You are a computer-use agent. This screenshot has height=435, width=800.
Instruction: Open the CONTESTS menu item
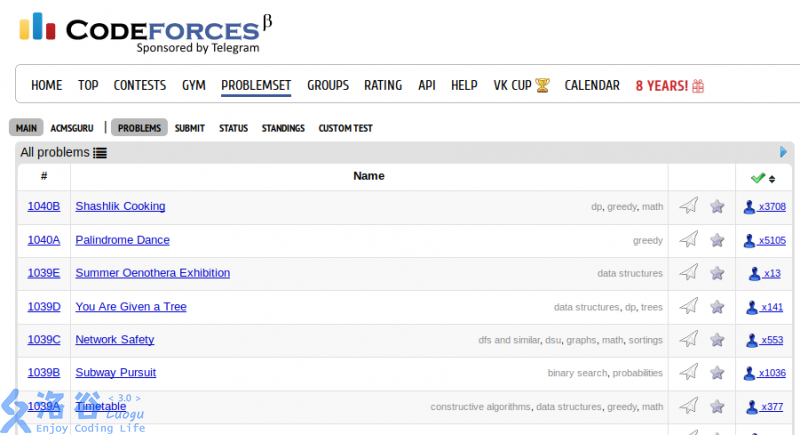click(x=140, y=86)
